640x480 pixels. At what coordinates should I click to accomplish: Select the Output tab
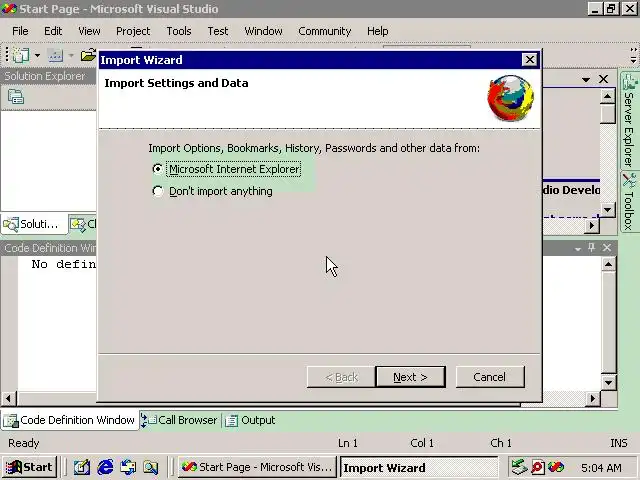coord(251,420)
